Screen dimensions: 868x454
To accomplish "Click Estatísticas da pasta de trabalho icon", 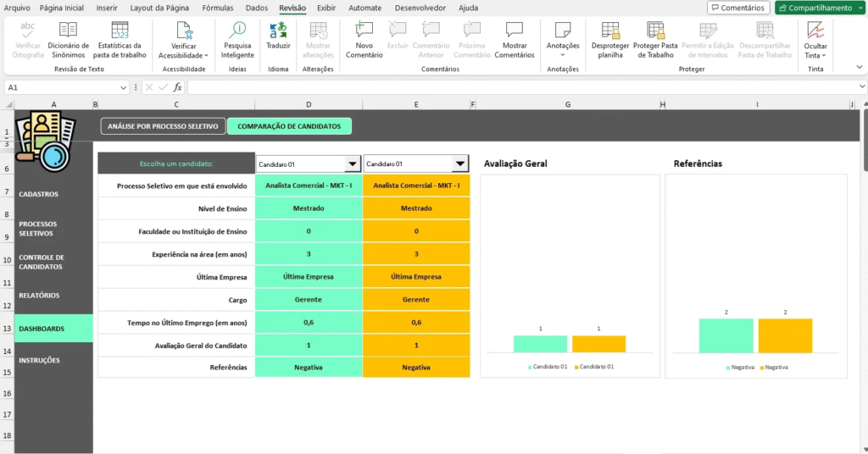I will point(120,39).
